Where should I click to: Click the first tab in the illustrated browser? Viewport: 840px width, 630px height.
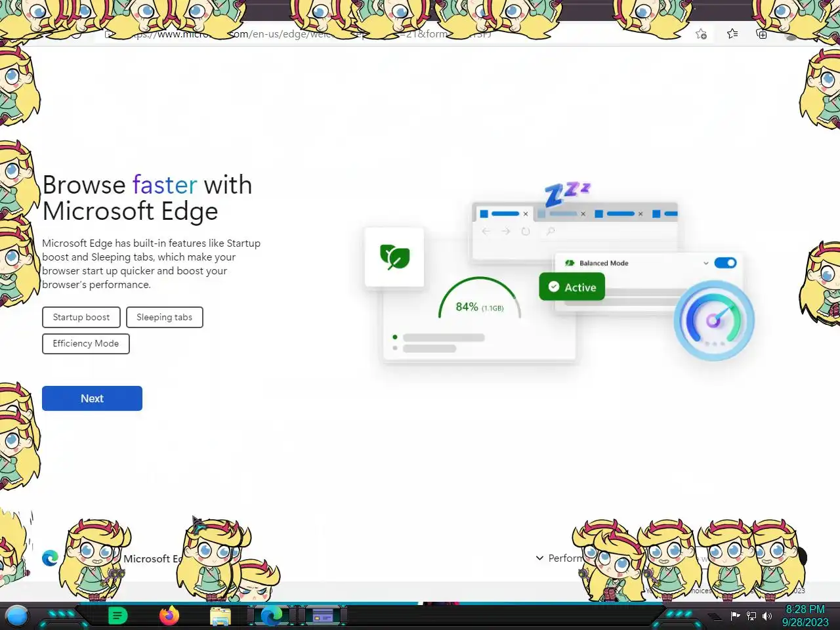pos(504,213)
